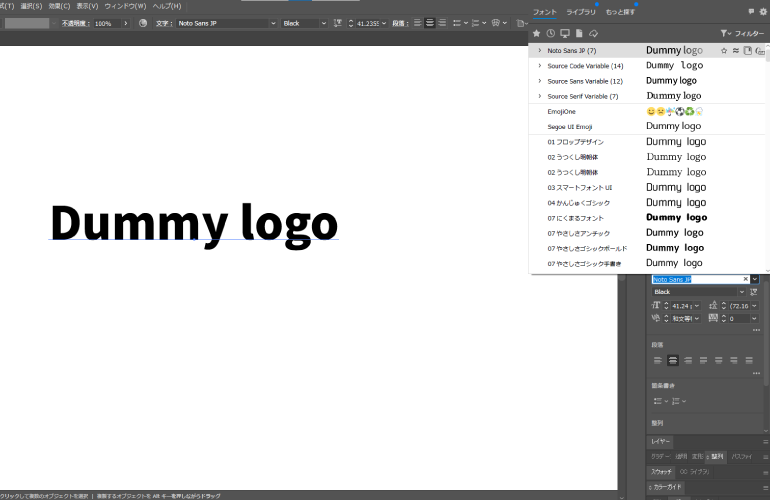Justify all lines in paragraph panel
Screen dimensions: 770x500
(749, 361)
